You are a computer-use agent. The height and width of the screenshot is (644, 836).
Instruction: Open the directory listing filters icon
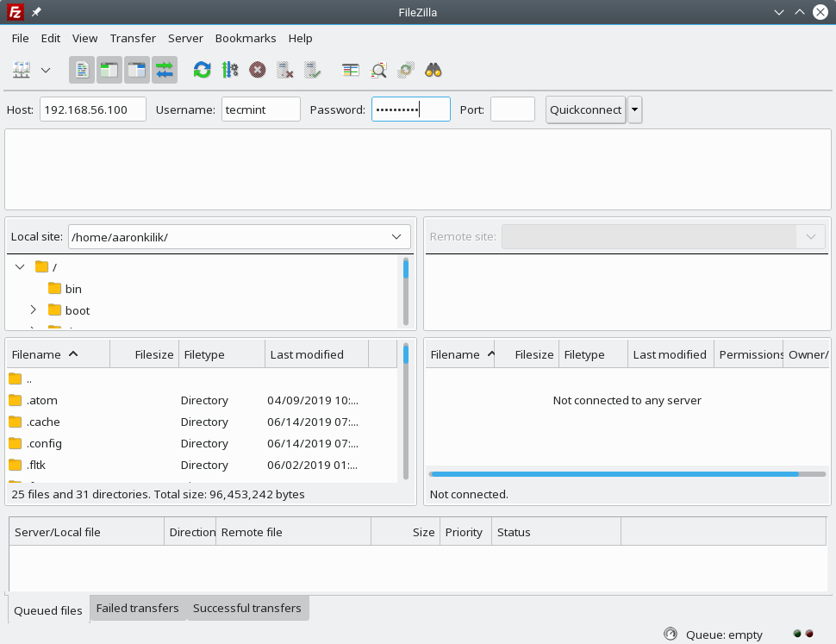click(350, 70)
